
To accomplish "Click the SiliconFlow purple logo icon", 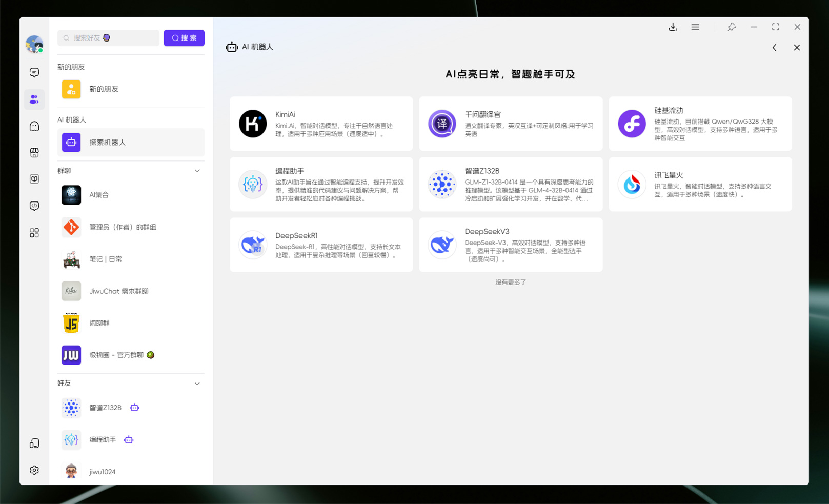I will coord(632,124).
